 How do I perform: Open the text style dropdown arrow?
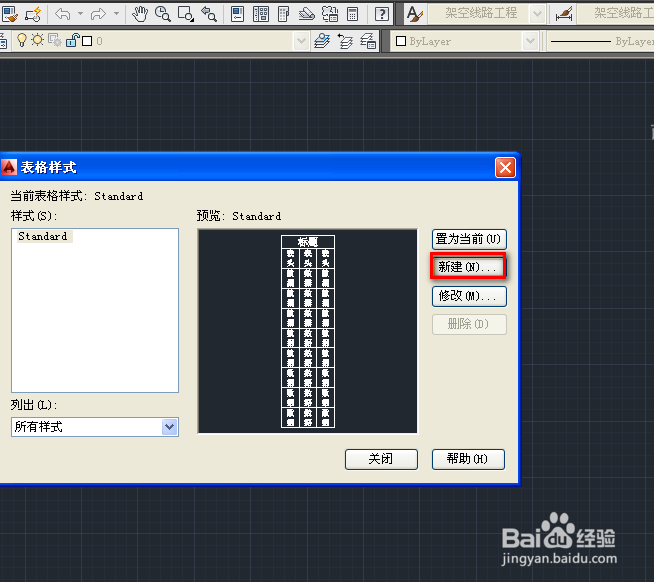[538, 14]
